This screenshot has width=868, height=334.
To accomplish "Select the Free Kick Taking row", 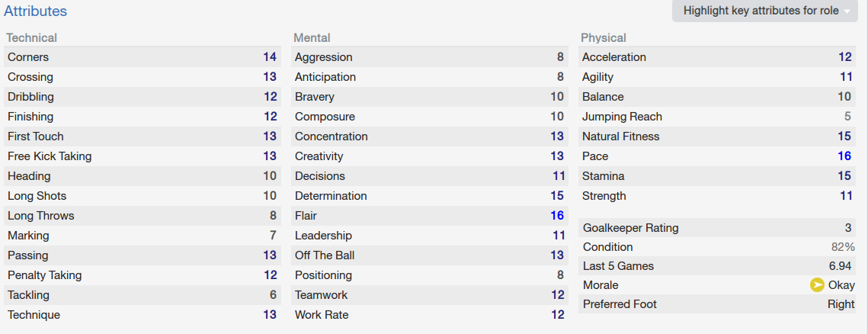I will point(143,156).
